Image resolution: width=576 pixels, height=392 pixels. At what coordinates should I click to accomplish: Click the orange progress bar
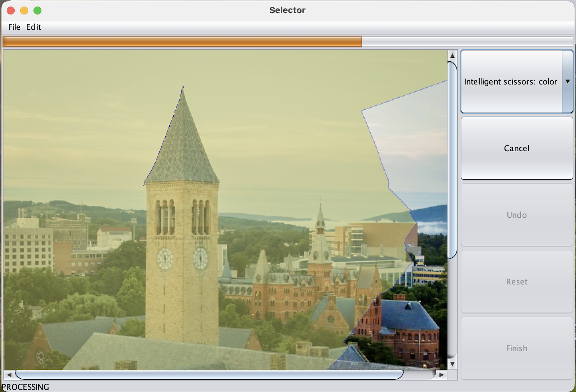click(x=182, y=42)
